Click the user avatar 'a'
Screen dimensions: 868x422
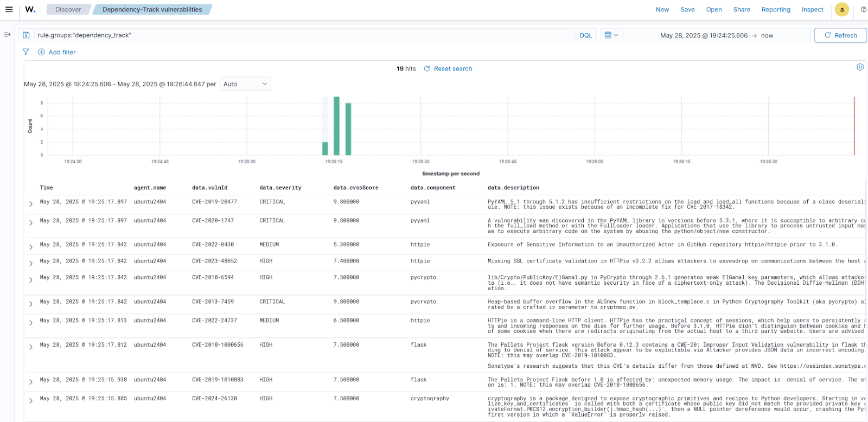coord(842,9)
